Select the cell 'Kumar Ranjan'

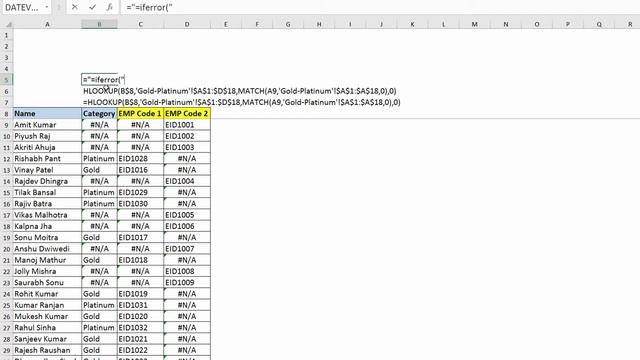[x=47, y=305]
